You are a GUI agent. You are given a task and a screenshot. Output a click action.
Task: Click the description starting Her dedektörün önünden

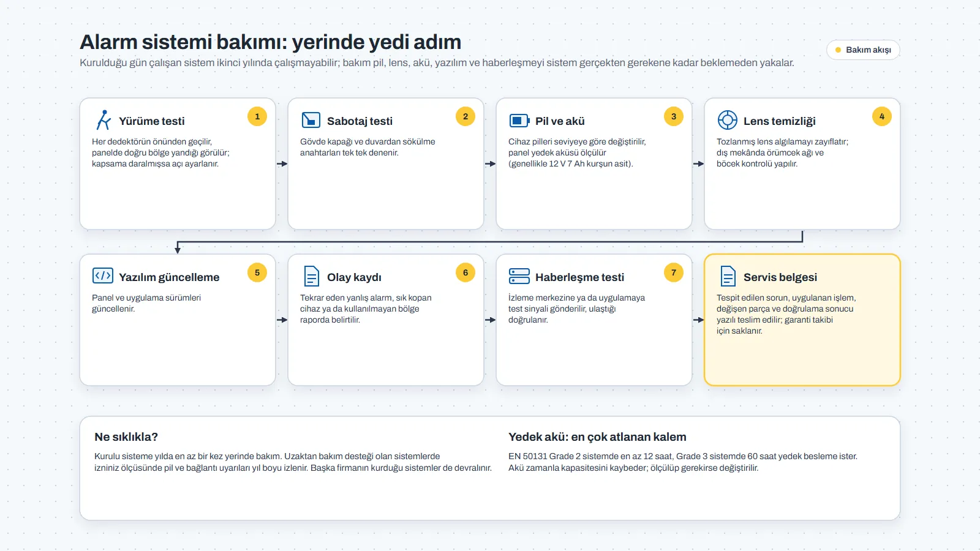(160, 152)
